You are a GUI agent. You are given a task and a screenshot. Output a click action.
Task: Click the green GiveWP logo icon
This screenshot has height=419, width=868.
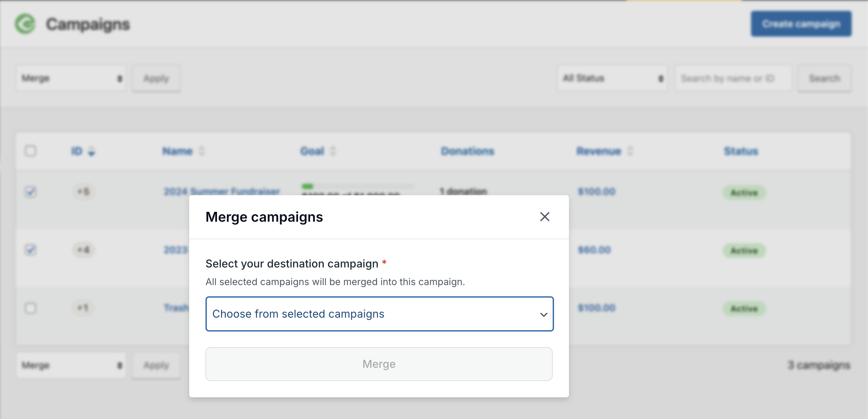(26, 24)
